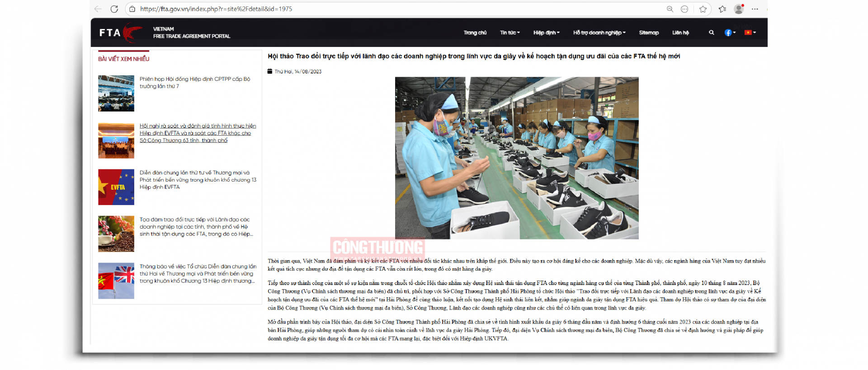Expand the Tin tức dropdown menu

(x=509, y=33)
